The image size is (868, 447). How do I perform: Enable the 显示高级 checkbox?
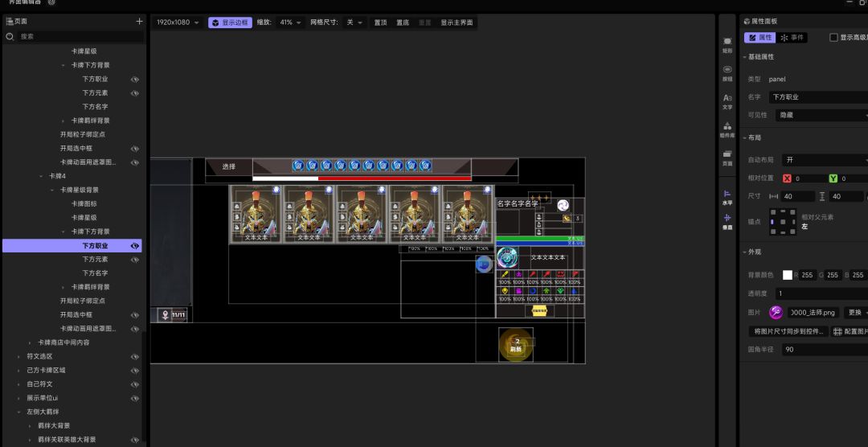click(x=833, y=38)
